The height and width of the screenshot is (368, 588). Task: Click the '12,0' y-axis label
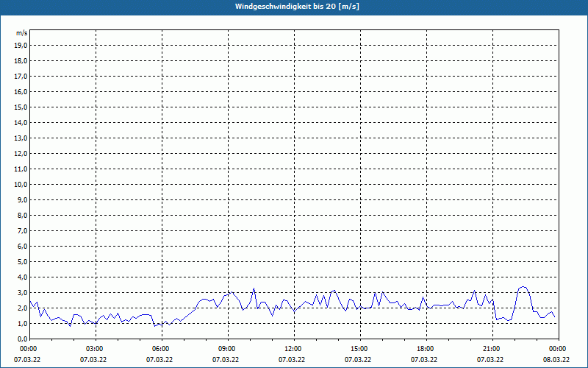pyautogui.click(x=21, y=154)
